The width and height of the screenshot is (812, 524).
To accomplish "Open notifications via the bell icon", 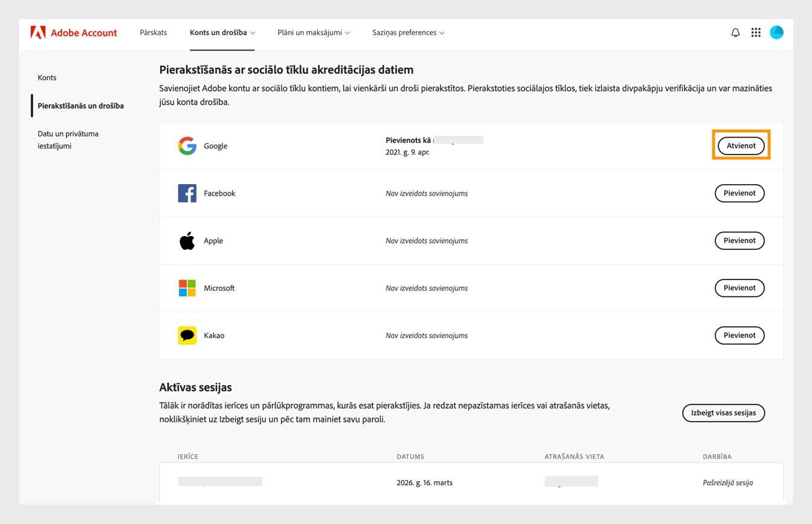I will point(735,33).
